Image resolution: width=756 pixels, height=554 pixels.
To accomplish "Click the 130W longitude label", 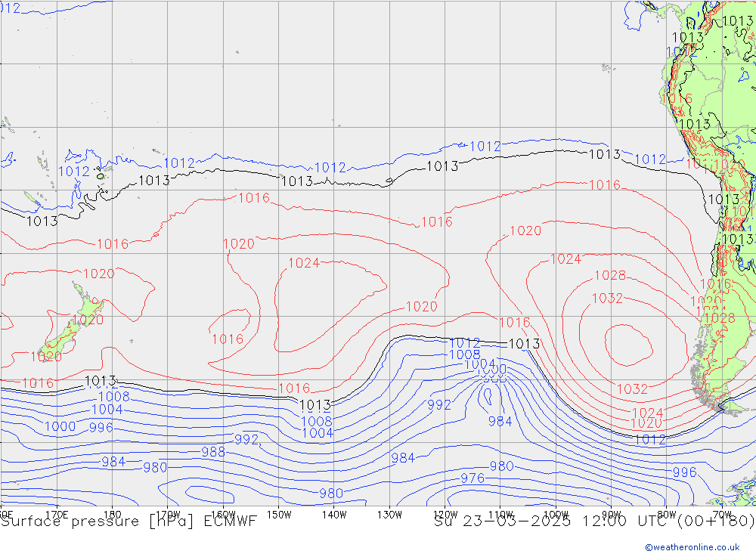I will [389, 515].
